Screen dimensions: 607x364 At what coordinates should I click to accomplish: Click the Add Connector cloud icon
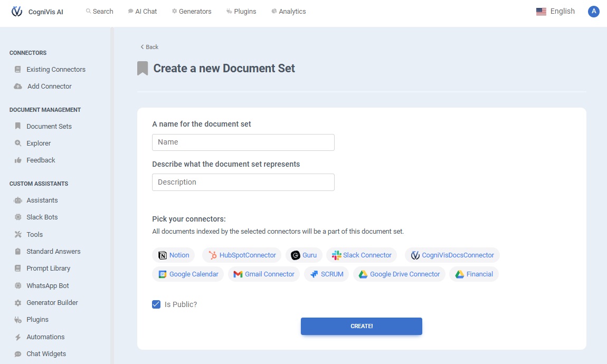point(18,87)
